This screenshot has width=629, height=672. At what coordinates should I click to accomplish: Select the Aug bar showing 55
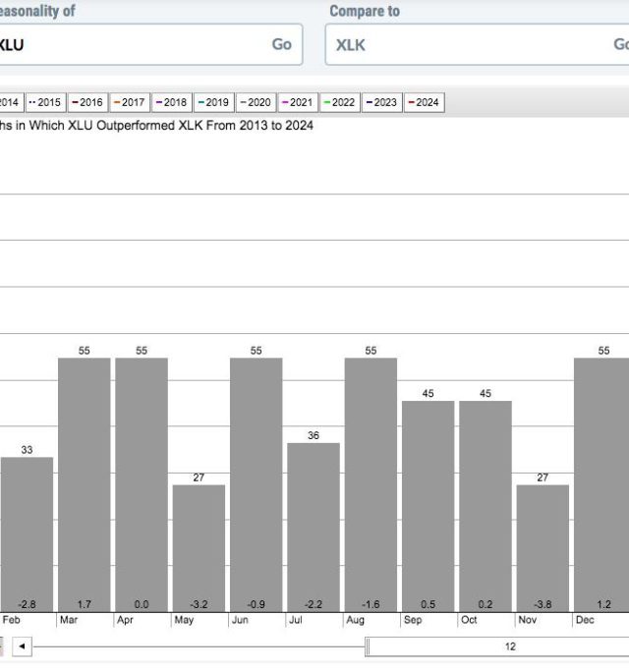[371, 484]
